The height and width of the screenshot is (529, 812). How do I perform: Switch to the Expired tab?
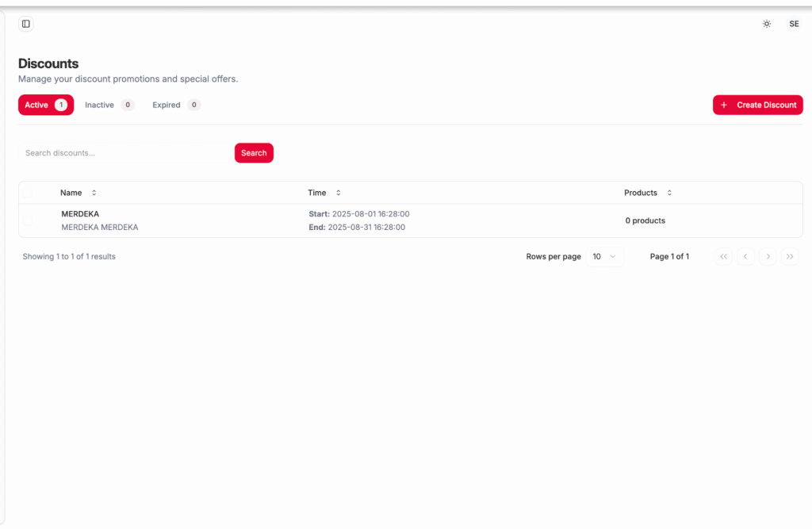(176, 105)
